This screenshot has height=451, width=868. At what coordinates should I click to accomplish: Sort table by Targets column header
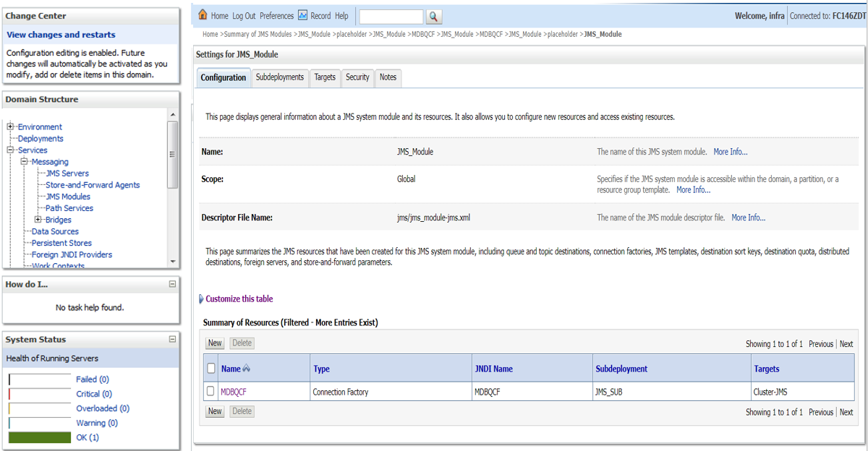point(766,369)
